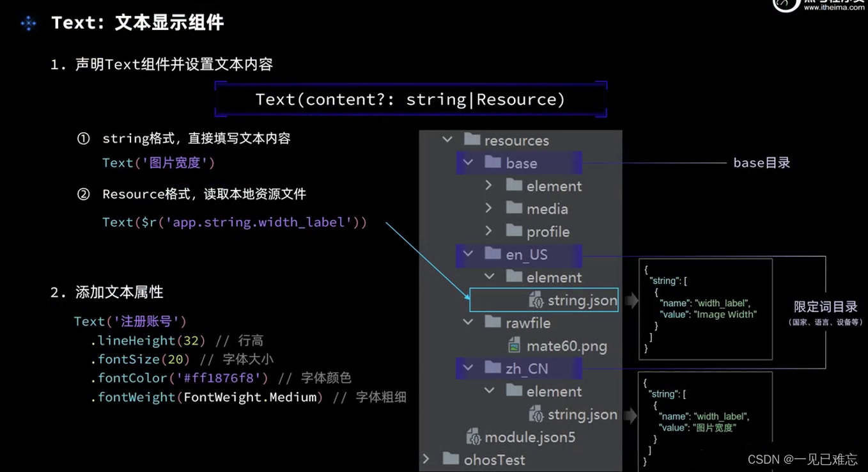
Task: Select the media tree label
Action: click(547, 209)
